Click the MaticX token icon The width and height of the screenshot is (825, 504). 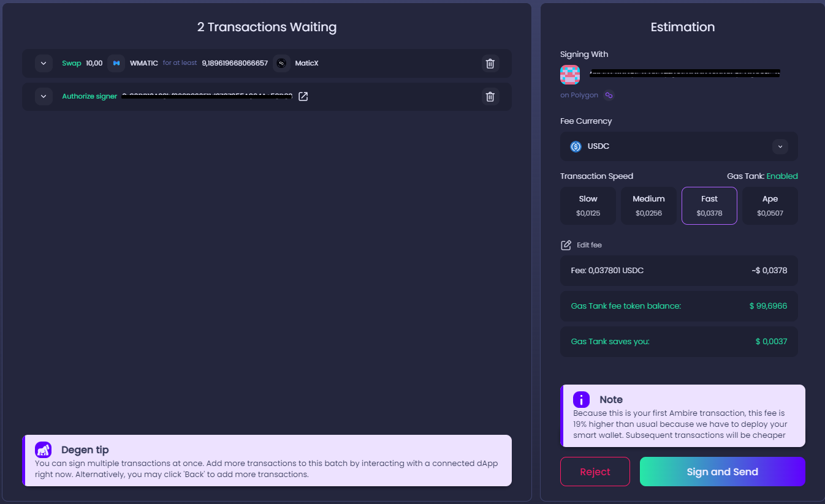pos(281,63)
